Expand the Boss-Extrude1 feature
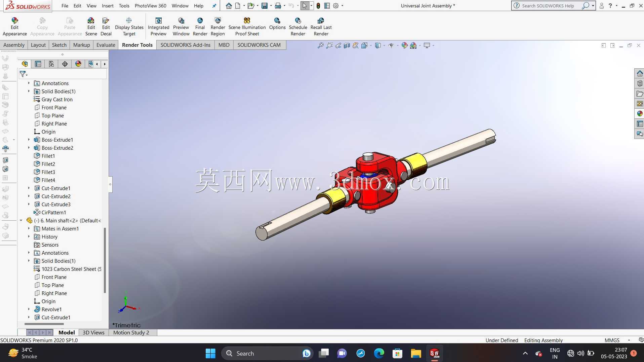This screenshot has width=644, height=362. coord(29,140)
